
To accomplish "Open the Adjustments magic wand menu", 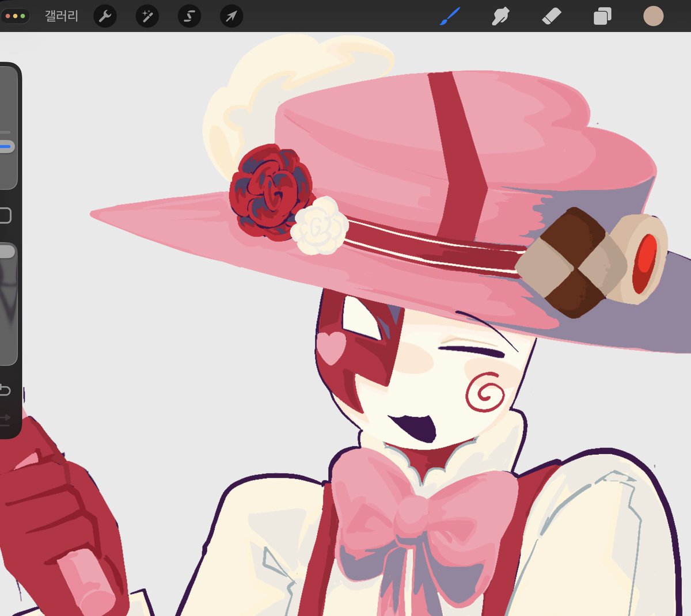I will [x=147, y=16].
